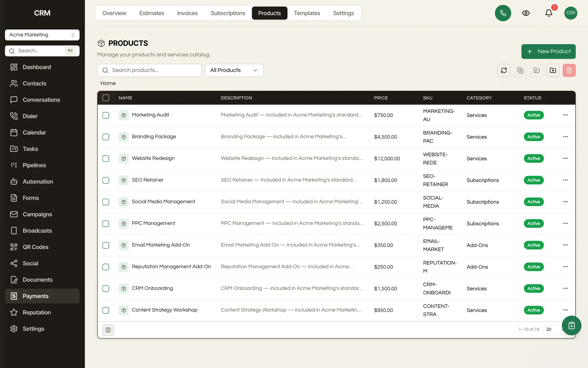Check the Social Media Management checkbox

click(106, 202)
